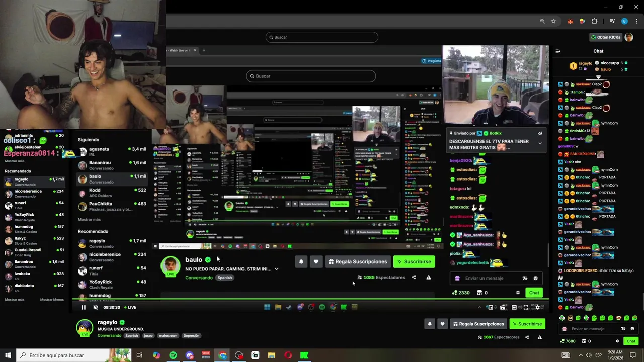Send message with bottom-right green Chat button
The width and height of the screenshot is (644, 362).
point(631,341)
